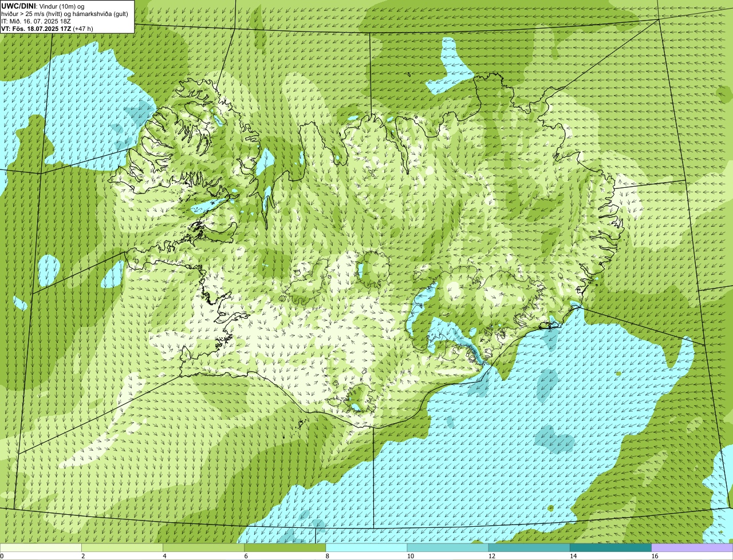
Task: Click the "IT: Mið. 16. 07. 2025 18Z" line
Action: pyautogui.click(x=36, y=21)
